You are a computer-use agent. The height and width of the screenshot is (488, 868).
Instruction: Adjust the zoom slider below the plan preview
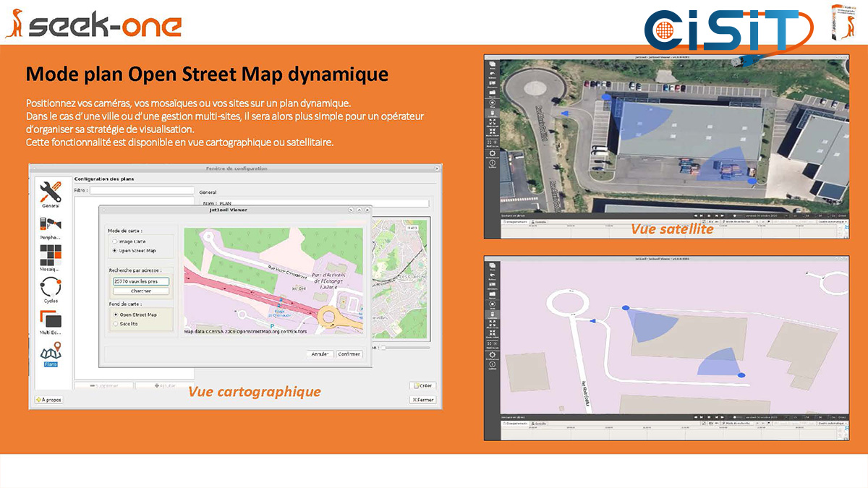click(405, 348)
